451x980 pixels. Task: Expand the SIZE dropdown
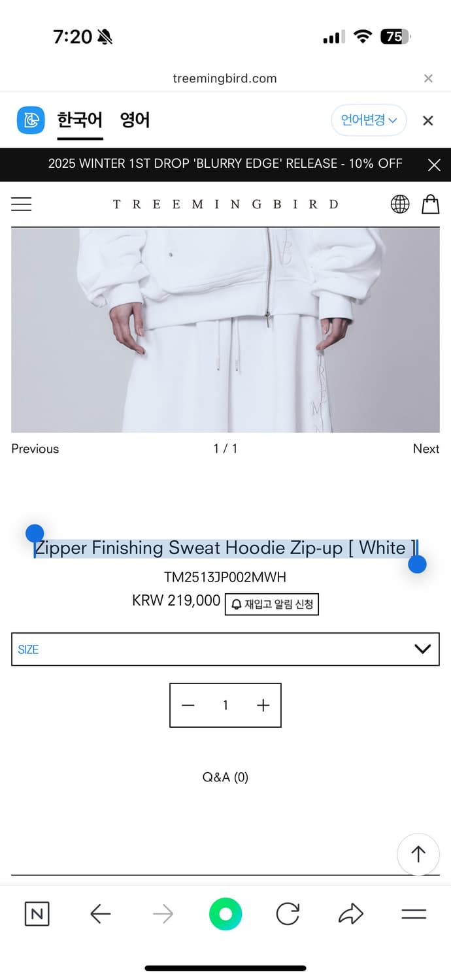coord(225,649)
